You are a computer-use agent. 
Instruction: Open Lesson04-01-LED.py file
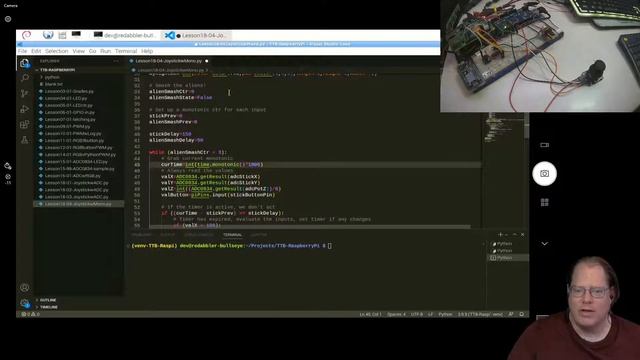coord(66,98)
